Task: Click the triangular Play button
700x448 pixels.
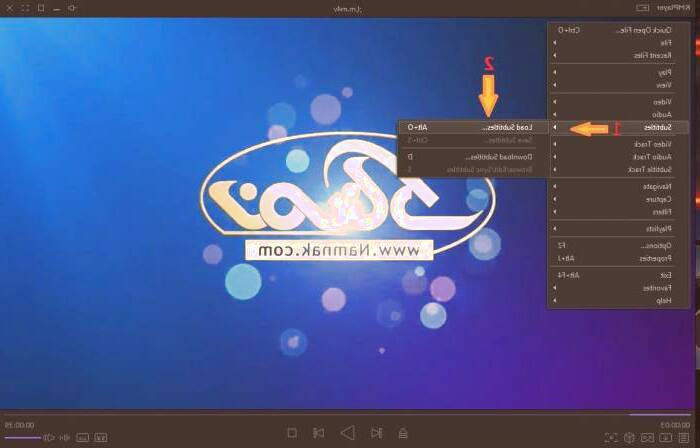Action: pyautogui.click(x=348, y=433)
